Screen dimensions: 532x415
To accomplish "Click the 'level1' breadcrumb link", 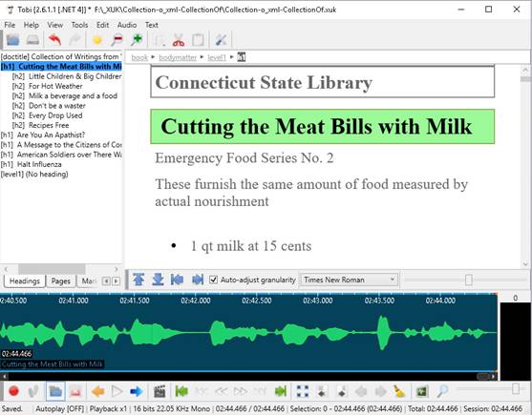I will [x=217, y=57].
